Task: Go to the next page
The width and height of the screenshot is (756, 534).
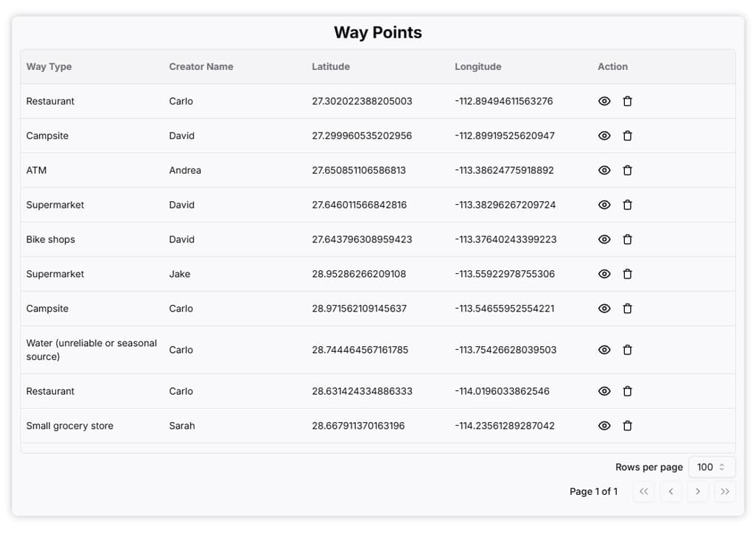Action: (698, 491)
